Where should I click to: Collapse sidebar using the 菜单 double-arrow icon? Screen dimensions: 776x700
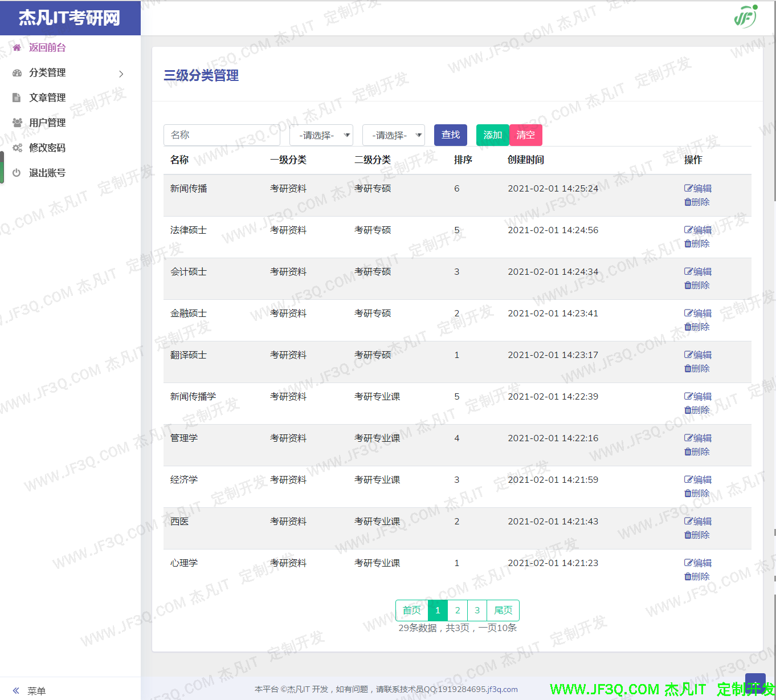(16, 691)
